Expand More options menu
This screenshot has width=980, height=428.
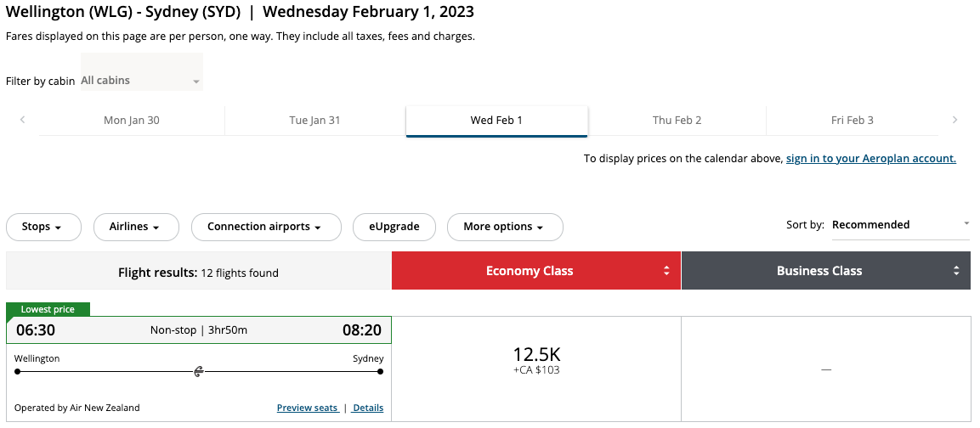pyautogui.click(x=505, y=227)
